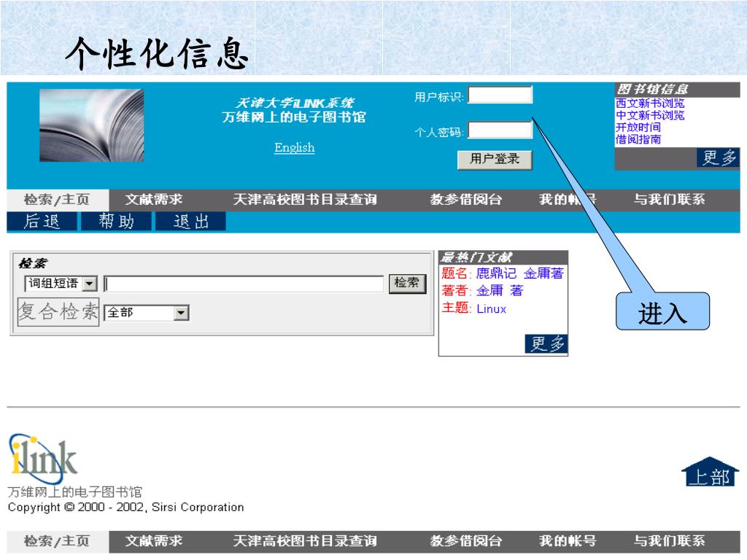The width and height of the screenshot is (747, 560).
Task: Focus the 个人密码 password field
Action: pyautogui.click(x=500, y=130)
